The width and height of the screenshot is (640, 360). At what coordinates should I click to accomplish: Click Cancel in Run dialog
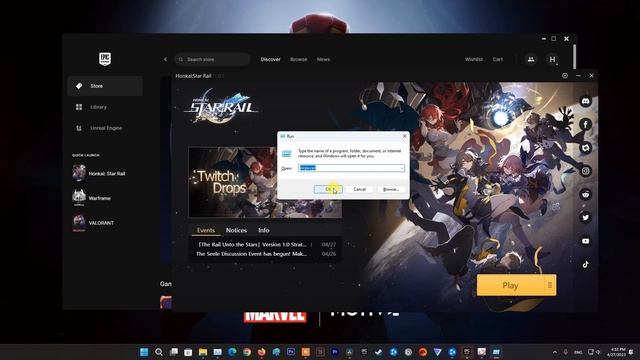point(360,189)
